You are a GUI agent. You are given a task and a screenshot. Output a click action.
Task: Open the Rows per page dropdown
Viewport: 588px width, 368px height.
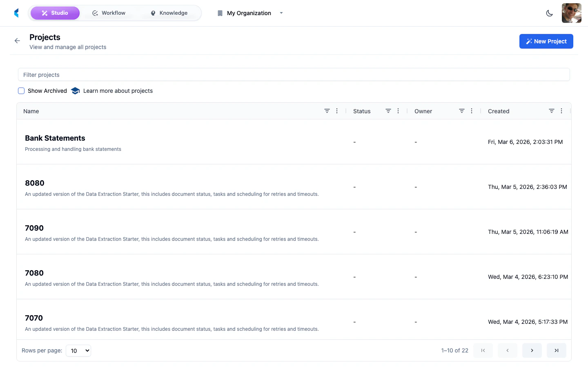[x=78, y=350]
